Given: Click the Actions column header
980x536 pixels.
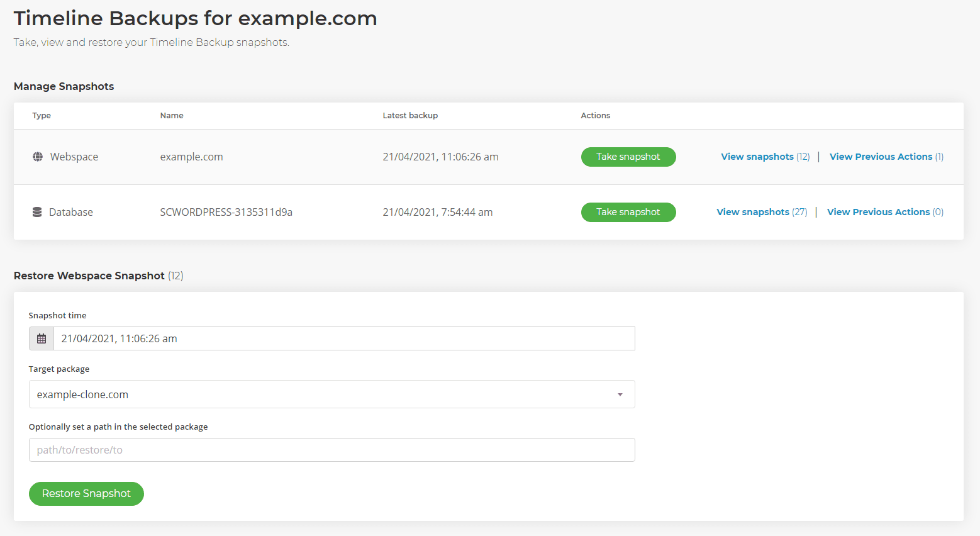Looking at the screenshot, I should tap(596, 116).
